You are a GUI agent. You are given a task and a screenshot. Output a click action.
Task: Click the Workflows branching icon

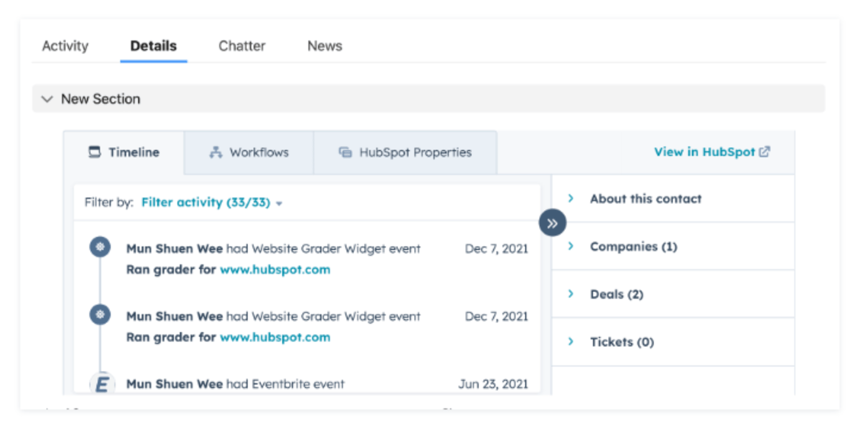click(216, 152)
